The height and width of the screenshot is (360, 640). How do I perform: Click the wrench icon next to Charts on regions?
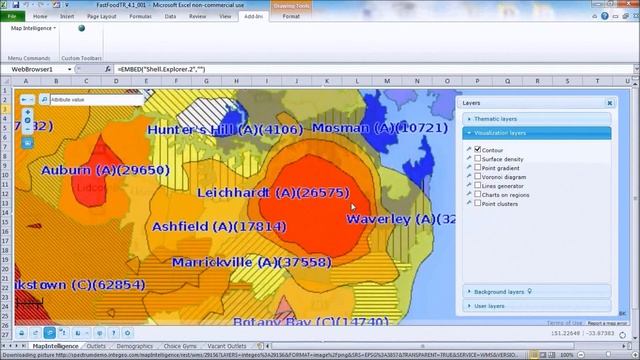[469, 194]
